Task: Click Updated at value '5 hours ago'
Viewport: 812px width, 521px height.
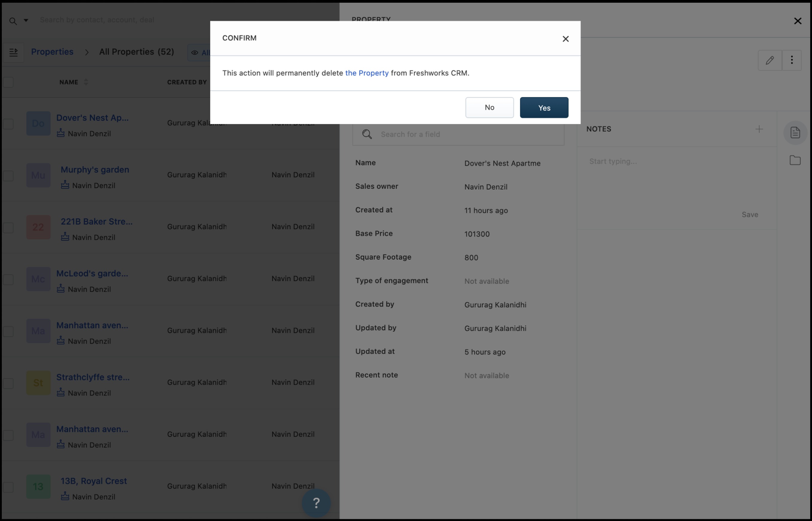Action: 485,352
